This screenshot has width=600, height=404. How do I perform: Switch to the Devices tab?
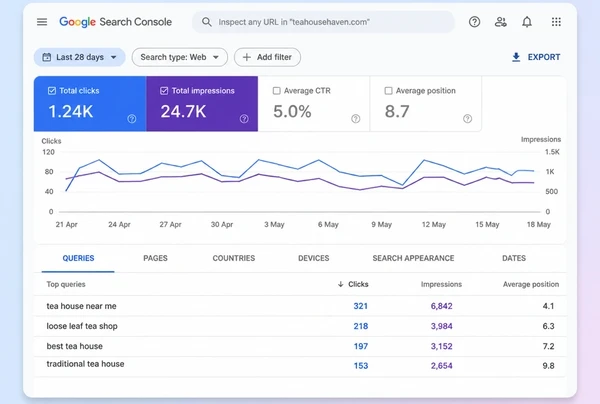point(314,258)
